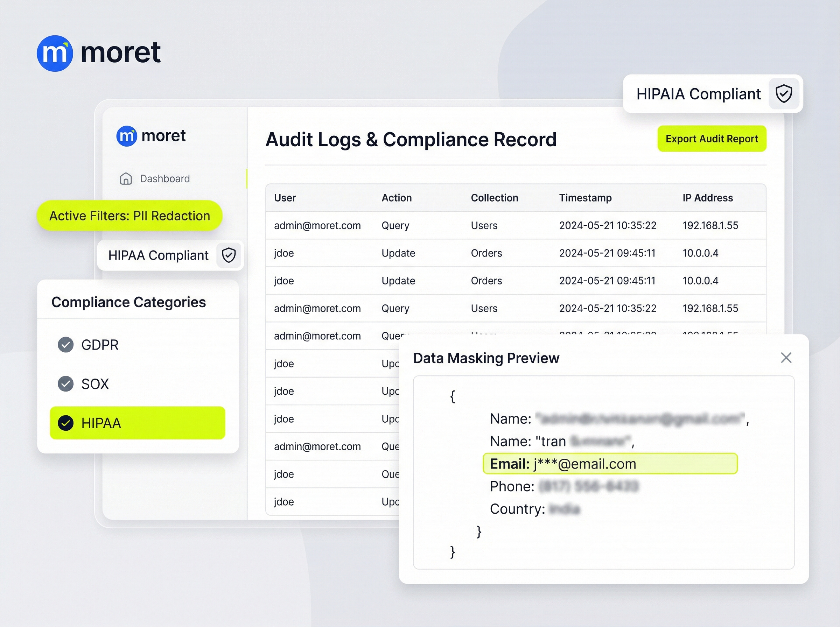Click the checkmark icon next to HIPAA category
840x627 pixels.
click(x=66, y=423)
